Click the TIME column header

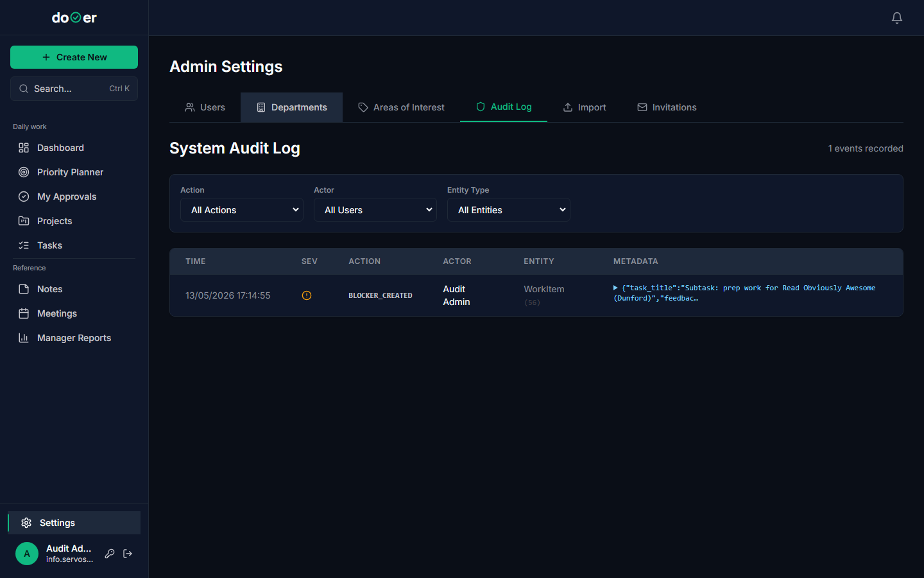click(196, 261)
